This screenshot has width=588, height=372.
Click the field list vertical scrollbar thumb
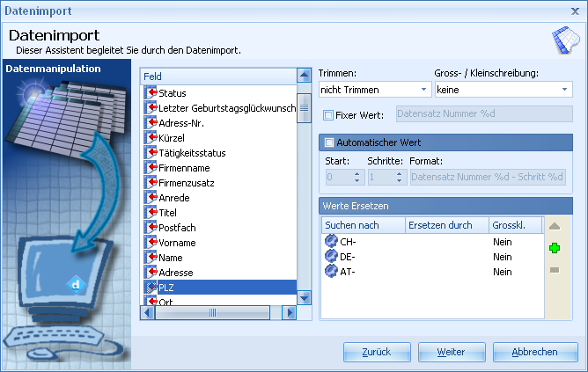[x=304, y=108]
